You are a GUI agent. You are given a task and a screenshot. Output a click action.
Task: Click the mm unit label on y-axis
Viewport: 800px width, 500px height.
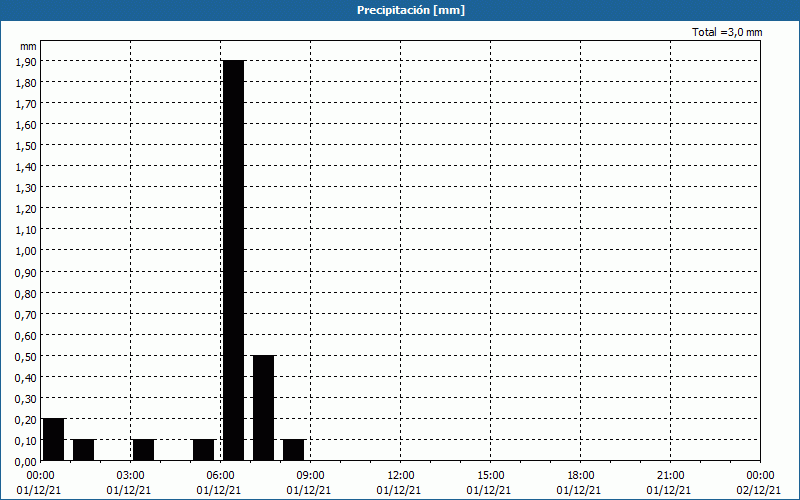[x=28, y=46]
